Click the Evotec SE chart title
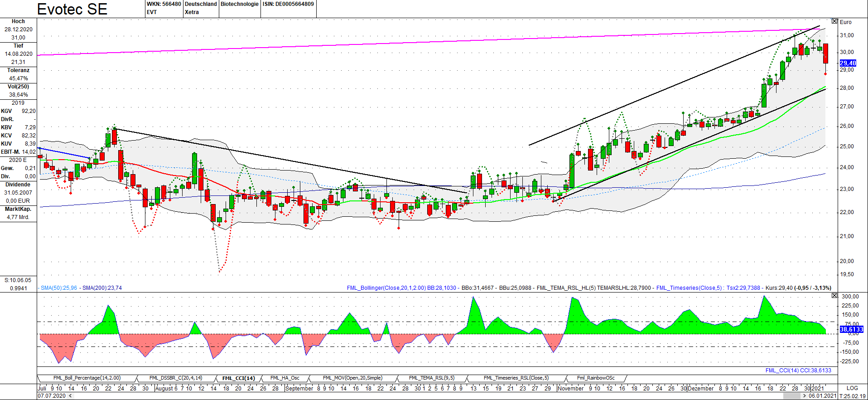Screen dimensions: 868x400 pos(72,9)
